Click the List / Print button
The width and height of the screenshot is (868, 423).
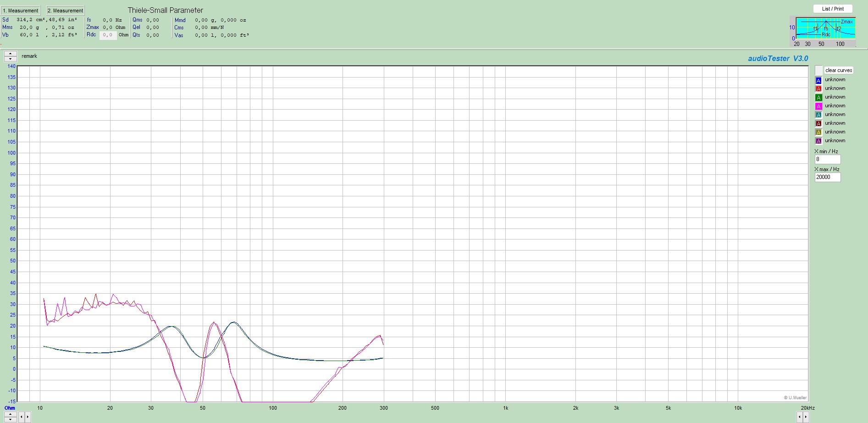833,9
